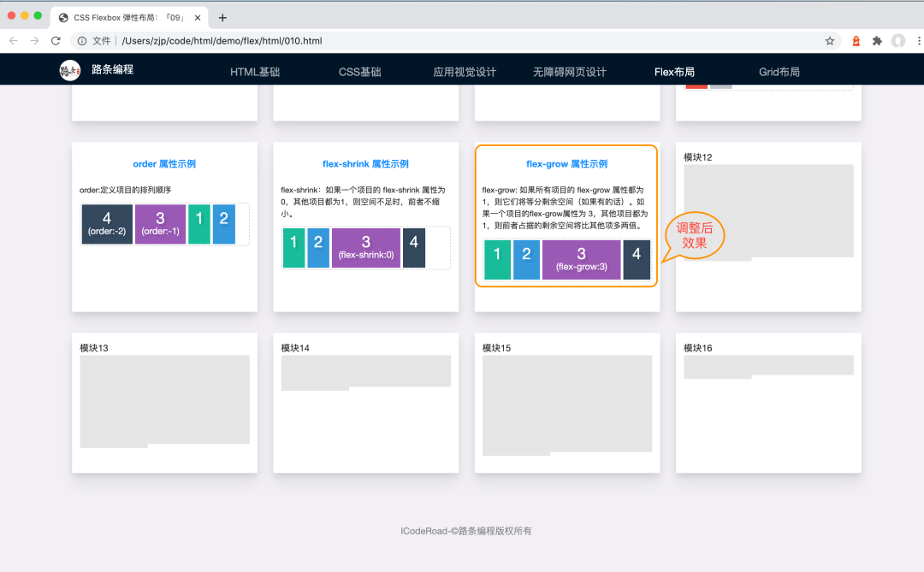Viewport: 924px width, 572px height.
Task: Click dark box 4 in flex-shrink example
Action: coord(414,247)
